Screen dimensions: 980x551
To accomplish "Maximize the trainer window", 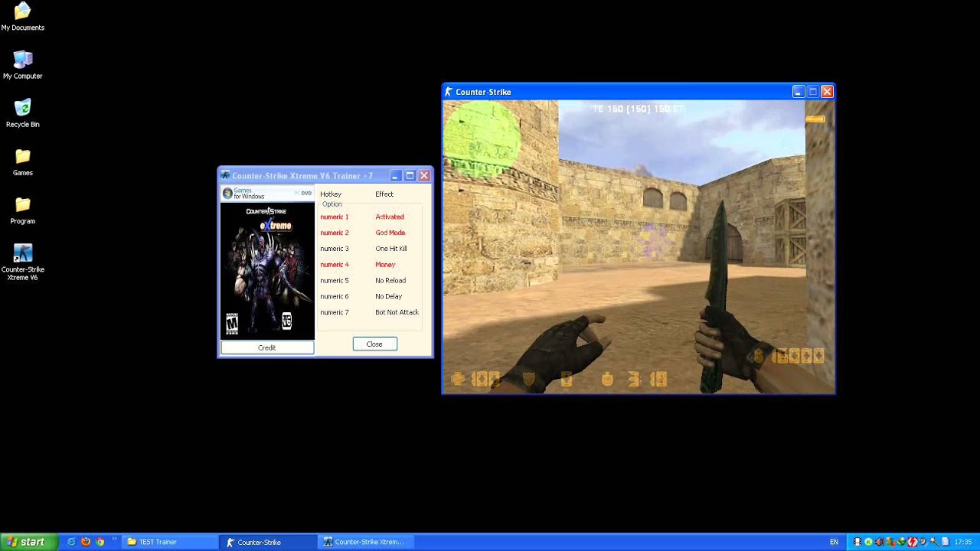I will coord(410,176).
